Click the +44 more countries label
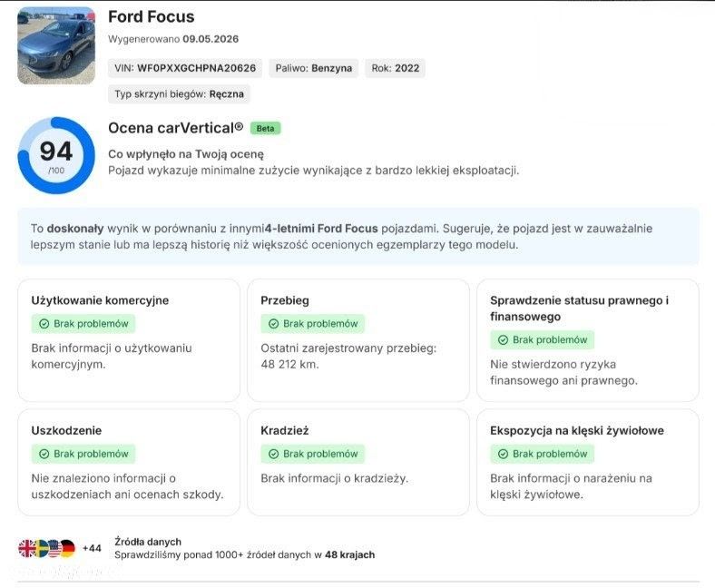This screenshot has width=715, height=588. click(92, 548)
